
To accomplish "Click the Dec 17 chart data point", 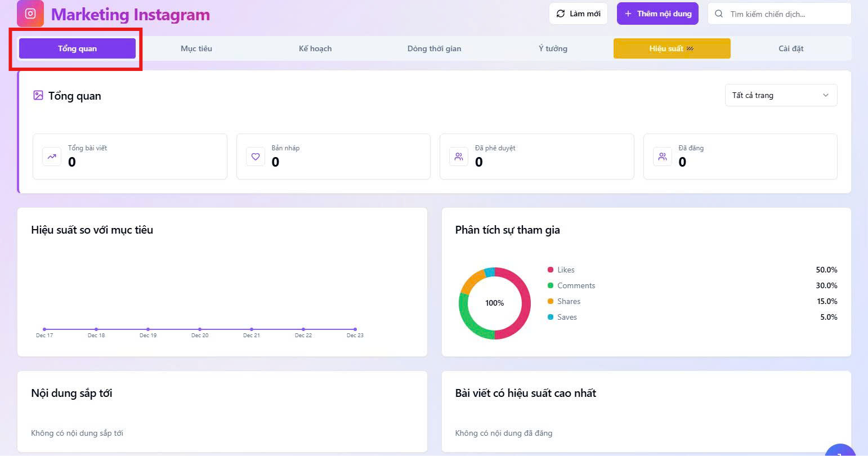I will (44, 329).
